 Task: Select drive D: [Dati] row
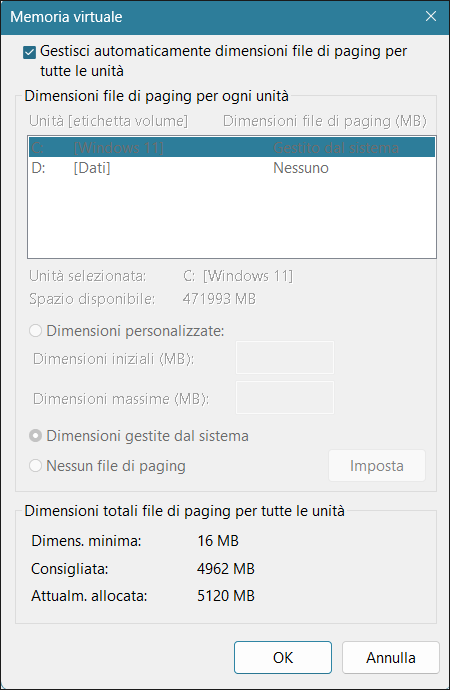[x=232, y=168]
